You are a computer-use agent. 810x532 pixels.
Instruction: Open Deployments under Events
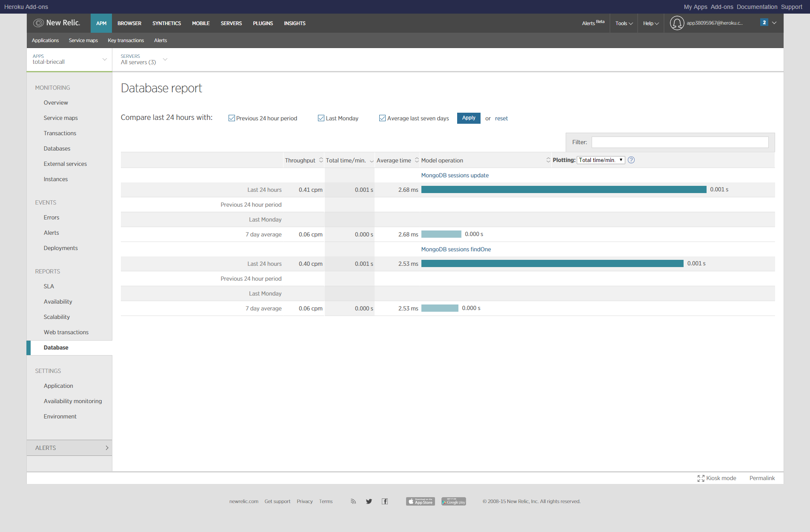click(x=60, y=248)
